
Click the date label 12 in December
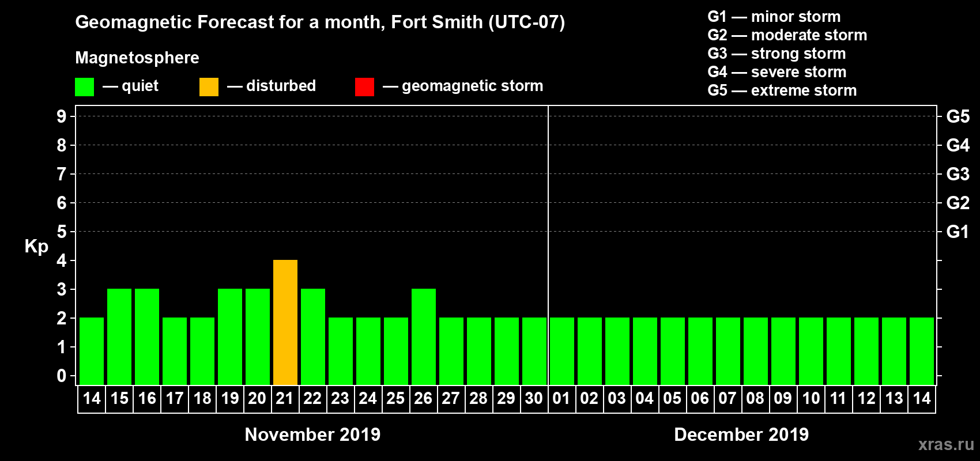tap(866, 399)
